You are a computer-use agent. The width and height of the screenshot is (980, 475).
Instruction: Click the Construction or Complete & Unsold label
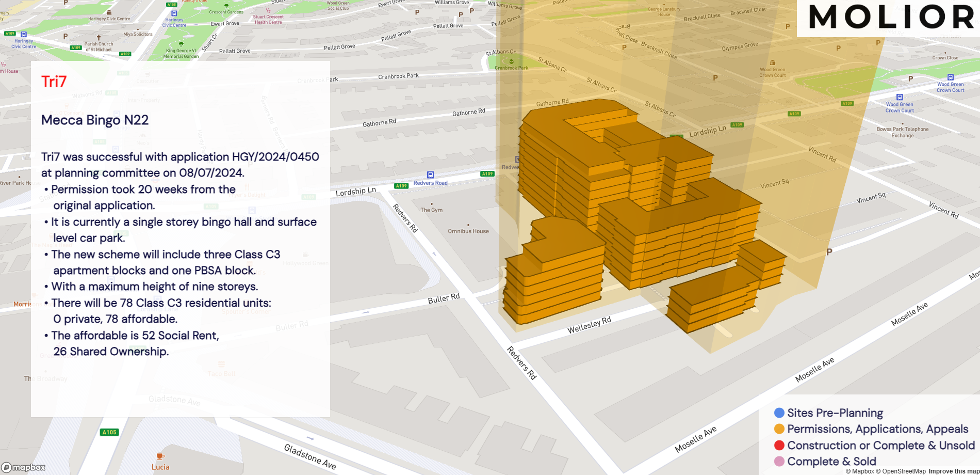click(x=881, y=445)
